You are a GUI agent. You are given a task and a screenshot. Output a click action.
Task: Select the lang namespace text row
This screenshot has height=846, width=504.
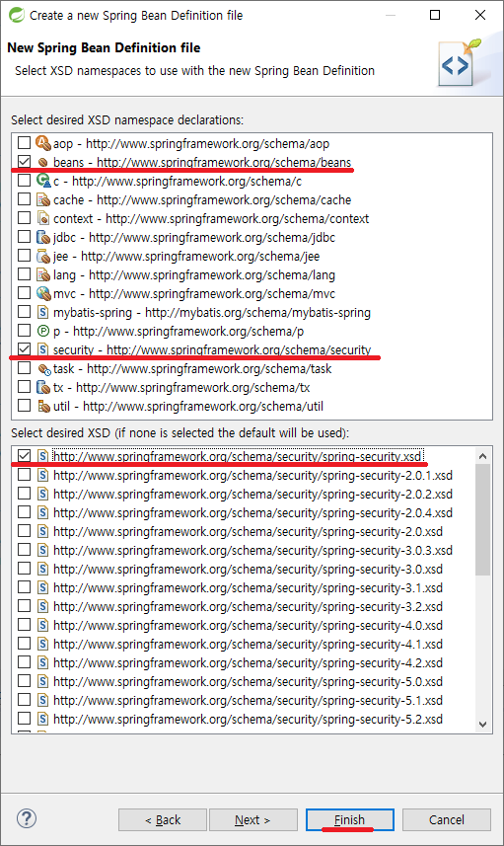194,275
